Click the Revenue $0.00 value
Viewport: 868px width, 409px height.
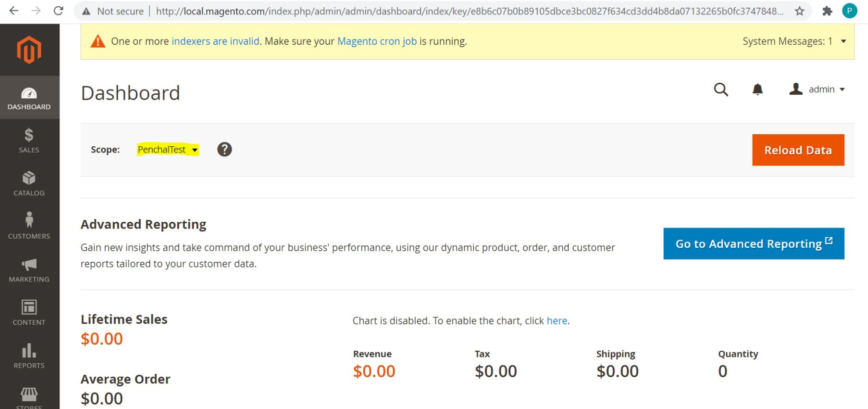pyautogui.click(x=374, y=371)
